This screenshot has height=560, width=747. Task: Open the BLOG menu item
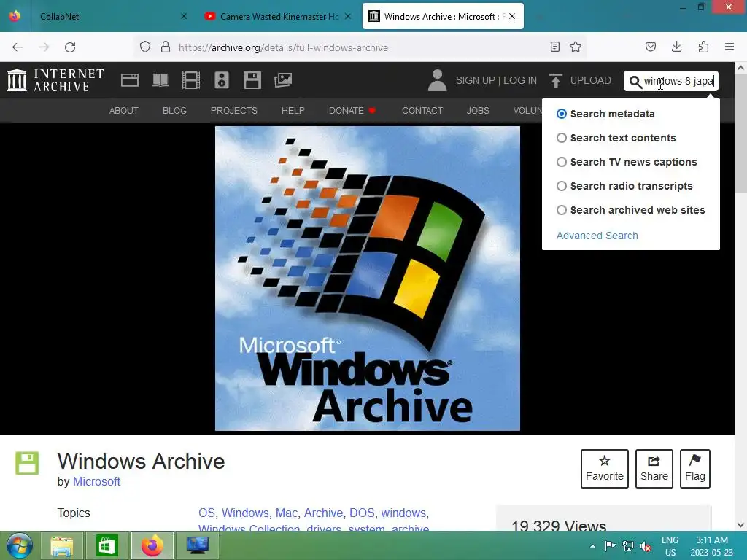pos(174,111)
